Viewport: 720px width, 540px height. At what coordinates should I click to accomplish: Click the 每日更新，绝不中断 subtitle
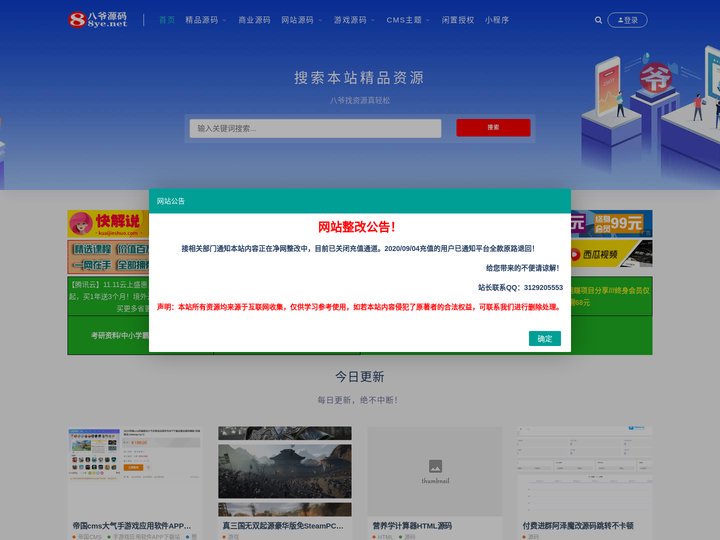pyautogui.click(x=358, y=400)
